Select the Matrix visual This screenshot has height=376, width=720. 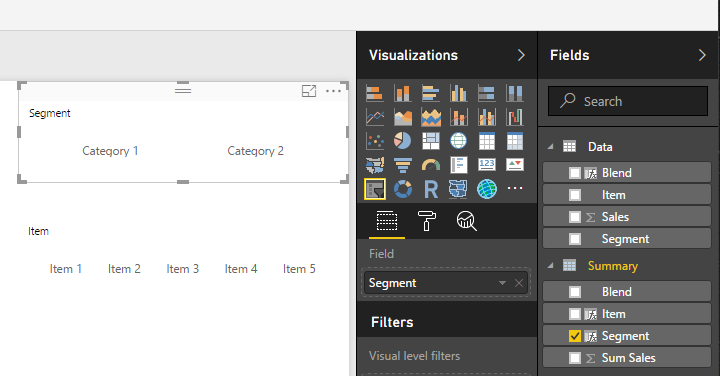point(515,141)
